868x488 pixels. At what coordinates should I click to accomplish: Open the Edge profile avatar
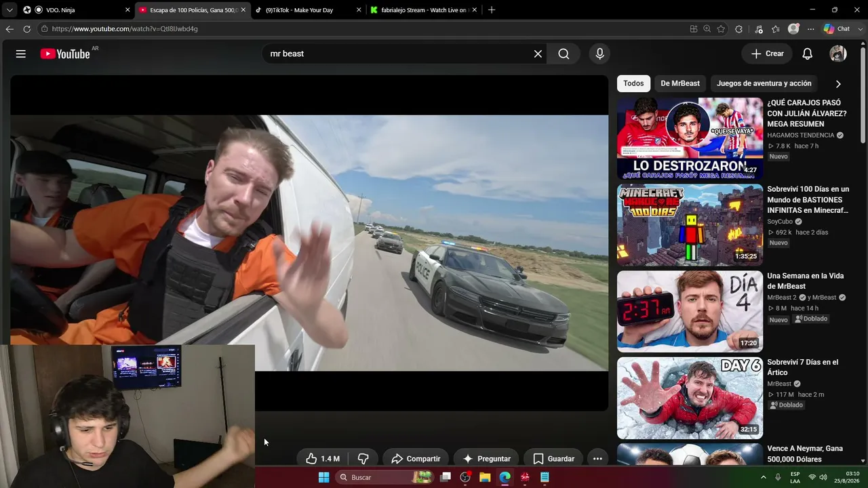pyautogui.click(x=793, y=29)
